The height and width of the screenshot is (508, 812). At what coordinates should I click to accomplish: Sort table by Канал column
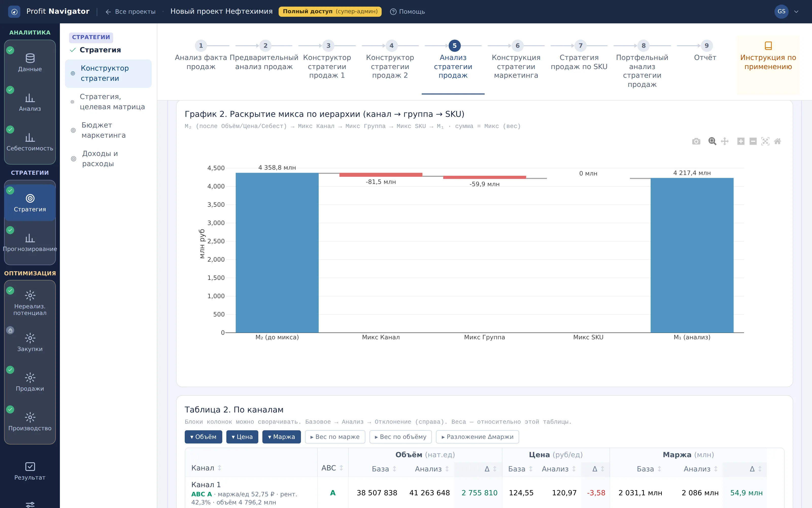click(x=206, y=468)
